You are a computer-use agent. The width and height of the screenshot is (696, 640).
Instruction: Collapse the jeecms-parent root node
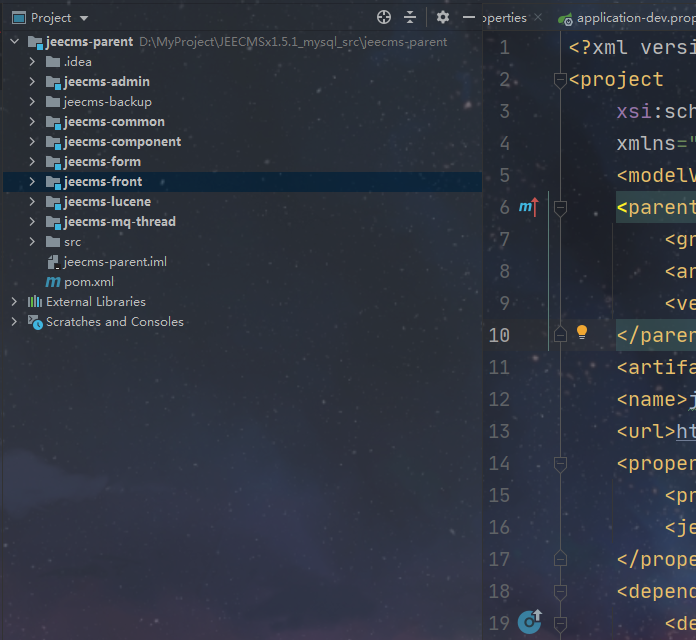pos(15,42)
